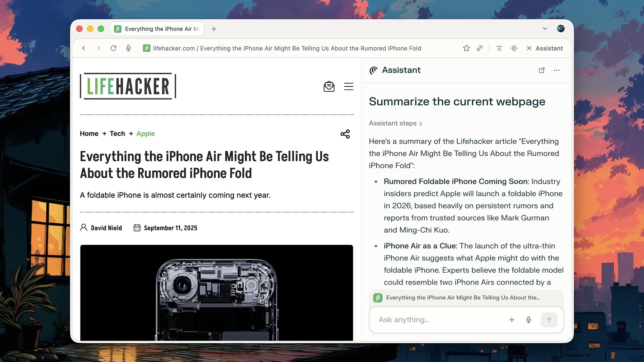Send the Assistant message with arrow button
Image resolution: width=644 pixels, height=362 pixels.
549,320
